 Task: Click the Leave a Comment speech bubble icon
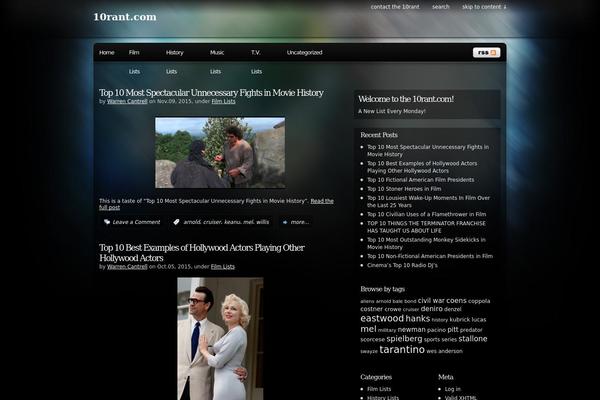coord(107,222)
